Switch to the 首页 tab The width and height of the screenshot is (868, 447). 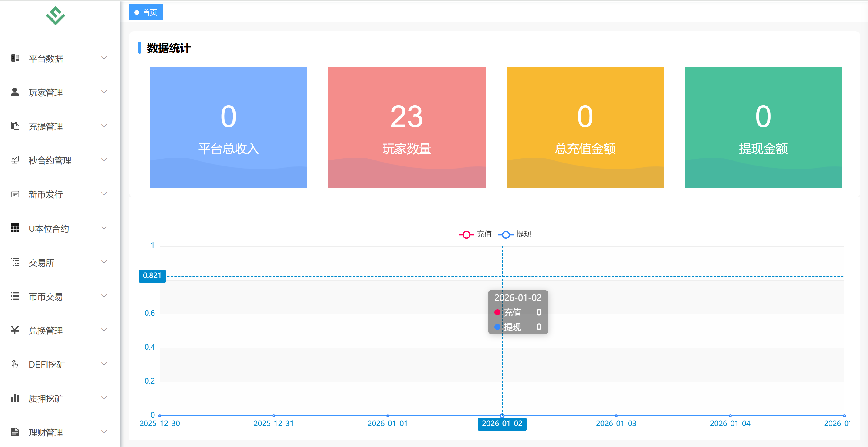146,12
